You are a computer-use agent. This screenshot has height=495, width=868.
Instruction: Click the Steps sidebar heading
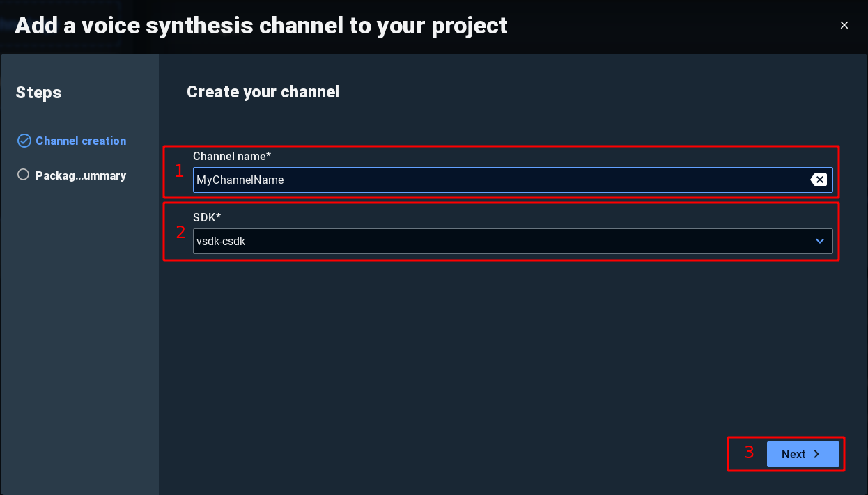point(39,93)
